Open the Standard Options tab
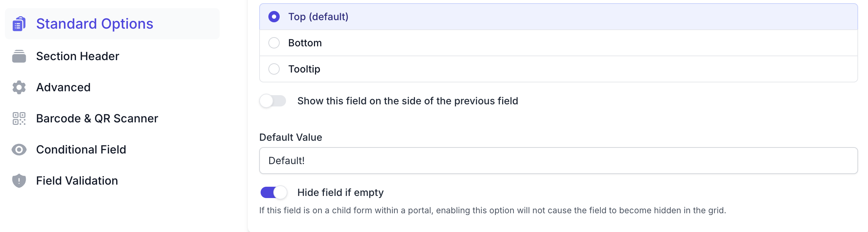 [95, 24]
